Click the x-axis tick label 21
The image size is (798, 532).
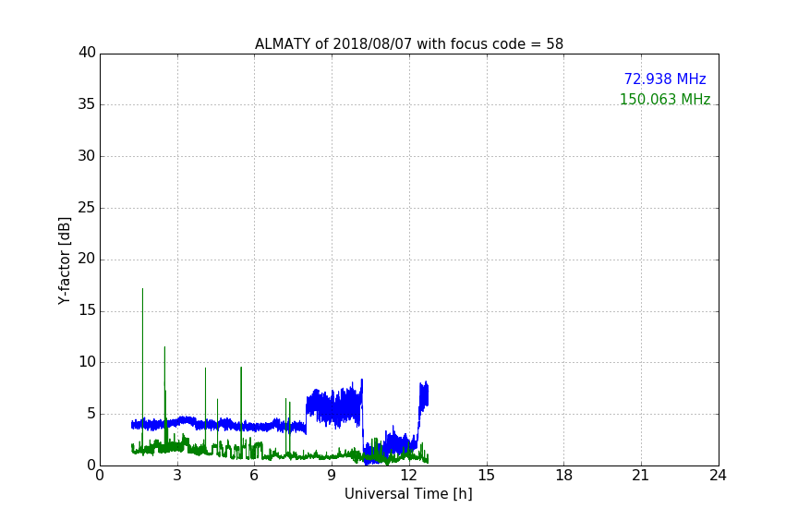[641, 476]
